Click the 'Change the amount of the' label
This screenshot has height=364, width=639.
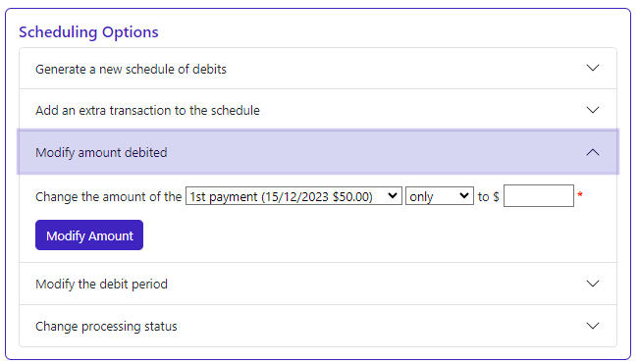(108, 196)
